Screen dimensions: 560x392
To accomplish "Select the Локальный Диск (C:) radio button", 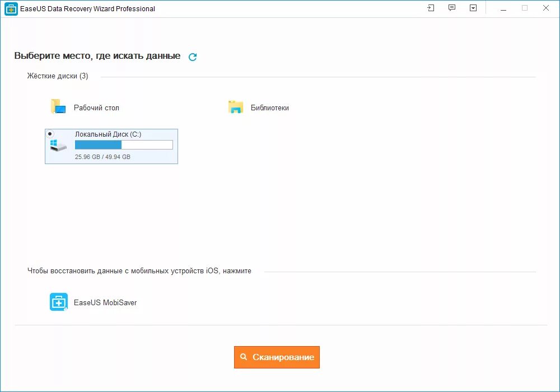I will [50, 134].
